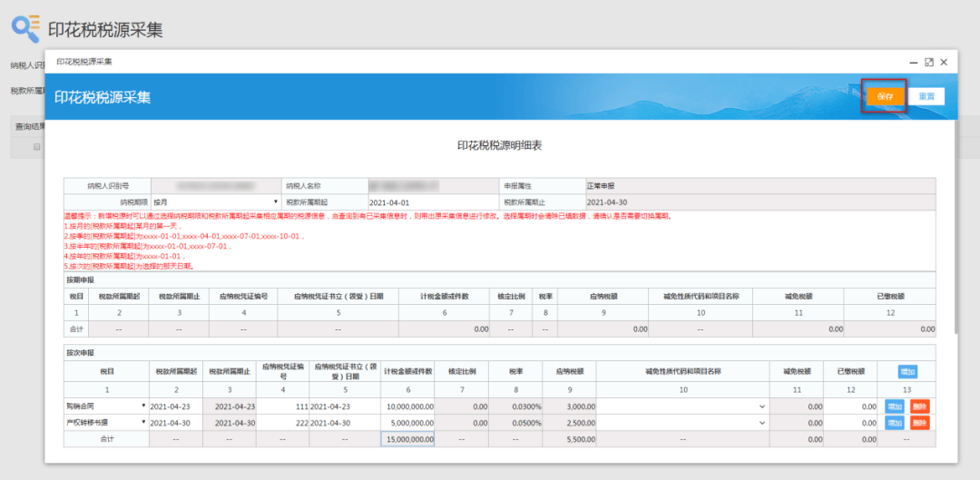The width and height of the screenshot is (980, 480).
Task: Click 删除 in the 产权转移书据 row
Action: pyautogui.click(x=919, y=423)
